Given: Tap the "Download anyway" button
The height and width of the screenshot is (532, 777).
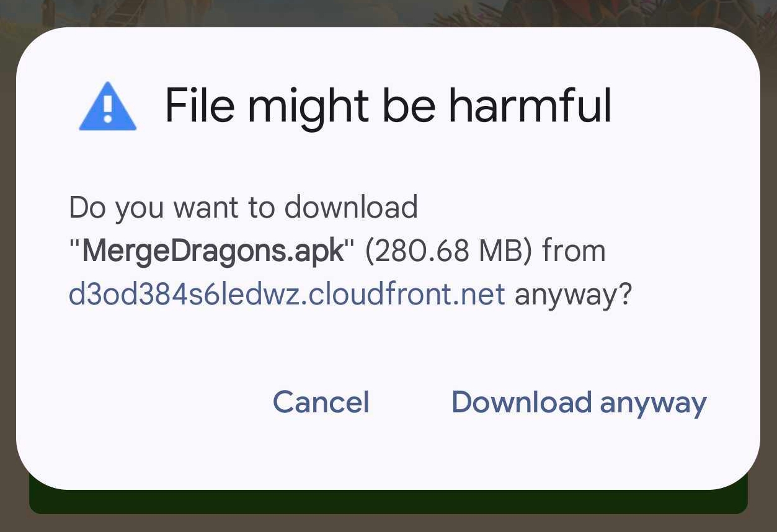Looking at the screenshot, I should pos(579,402).
